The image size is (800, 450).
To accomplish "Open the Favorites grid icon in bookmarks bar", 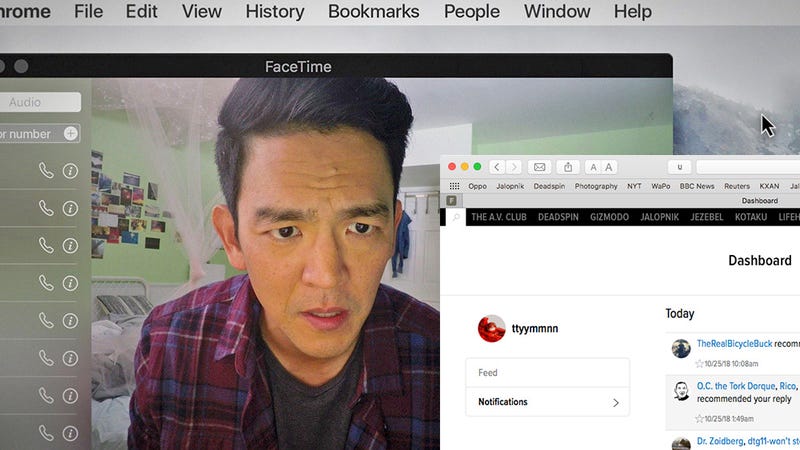I will pos(454,186).
